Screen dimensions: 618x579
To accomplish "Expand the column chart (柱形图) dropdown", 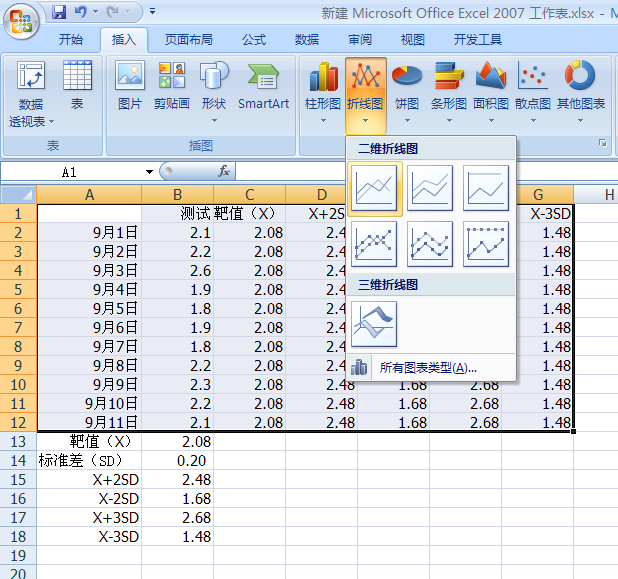I will [x=323, y=92].
